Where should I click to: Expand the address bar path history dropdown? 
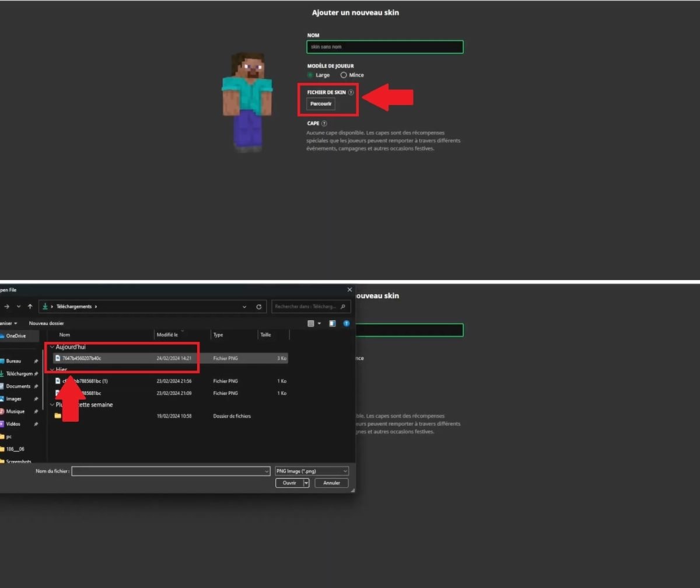click(244, 307)
